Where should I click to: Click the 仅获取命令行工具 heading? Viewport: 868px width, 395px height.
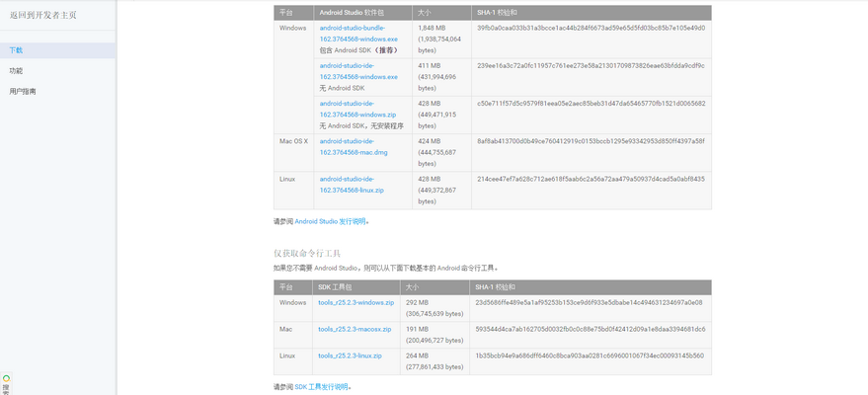pyautogui.click(x=307, y=254)
